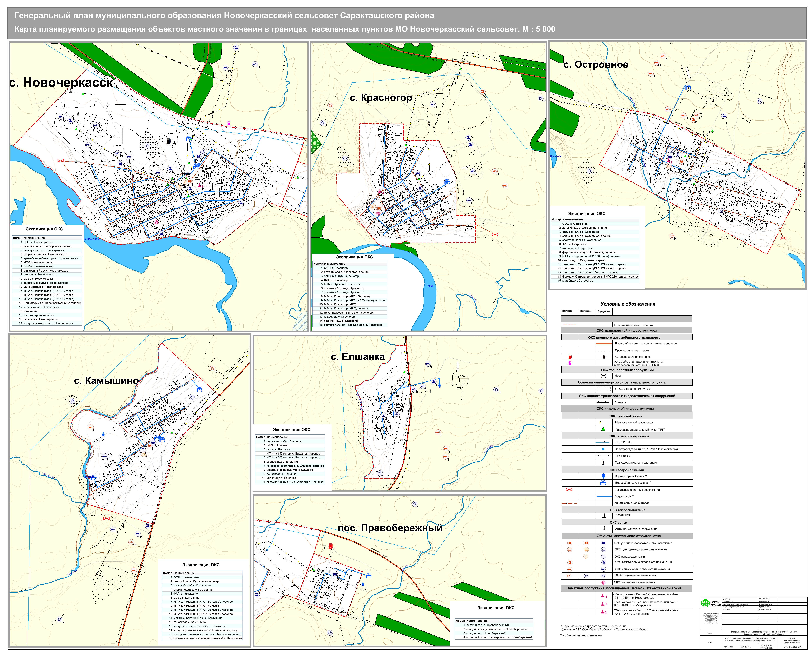This screenshot has height=658, width=812.
Task: Click the transformer substation symbol in legend
Action: pos(603,462)
